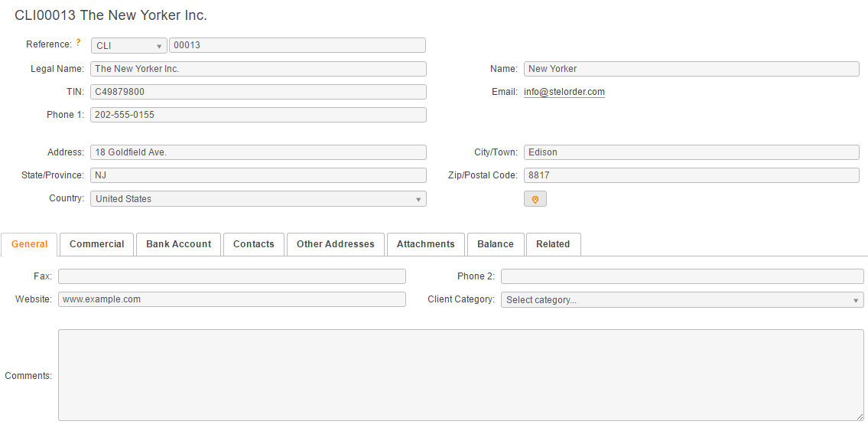This screenshot has height=431, width=868.
Task: Click the info@stelorder.com email link
Action: click(x=564, y=92)
